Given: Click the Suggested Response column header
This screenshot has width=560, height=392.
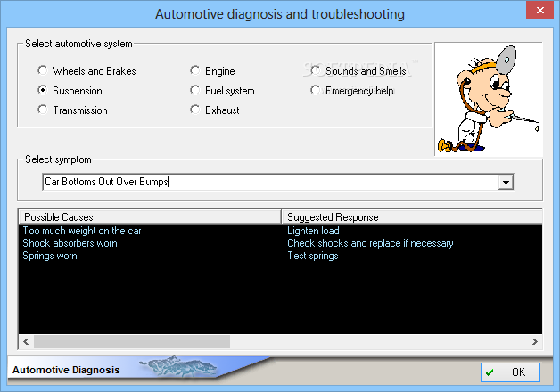Looking at the screenshot, I should tap(412, 216).
